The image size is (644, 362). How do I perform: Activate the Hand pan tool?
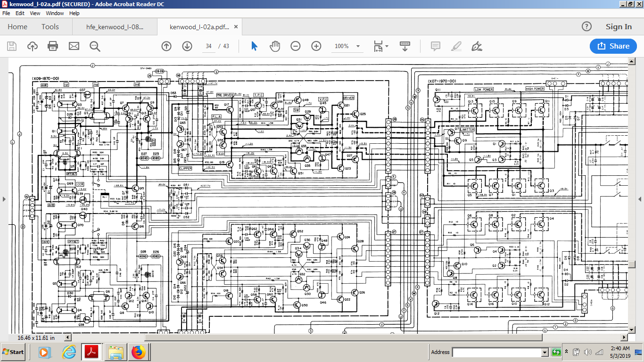click(x=275, y=46)
